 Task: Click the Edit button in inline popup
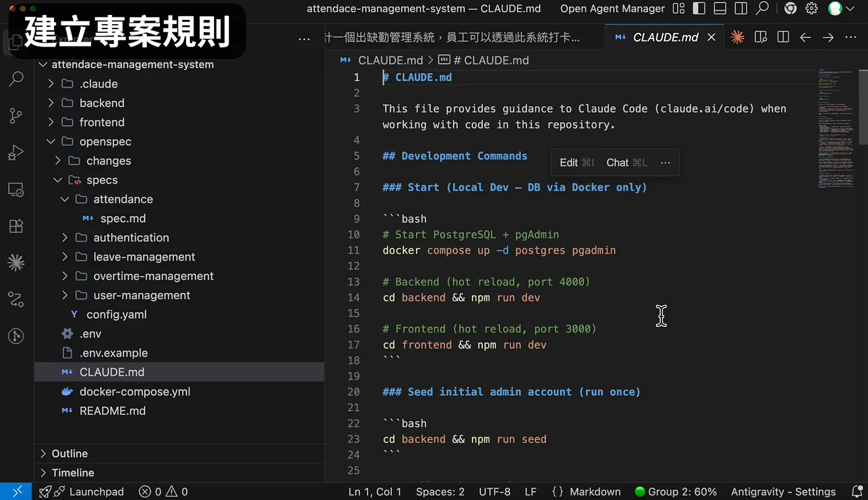[x=577, y=163]
